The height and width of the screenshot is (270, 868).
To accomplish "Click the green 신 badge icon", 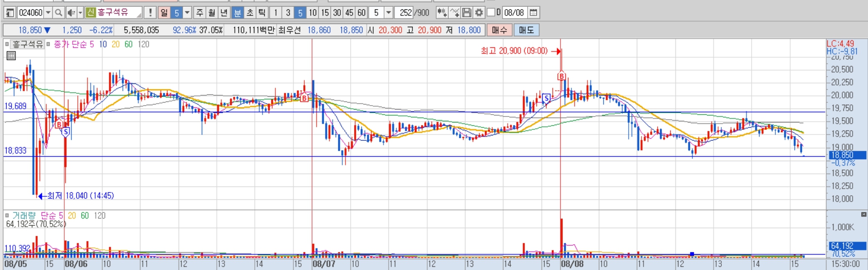I will (91, 12).
